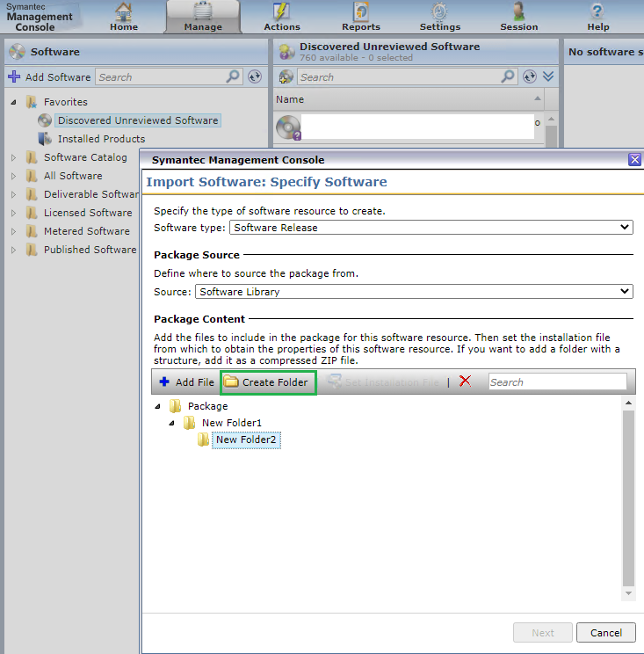Screen dimensions: 644x654
Task: Expand the Published Software node
Action: point(13,250)
